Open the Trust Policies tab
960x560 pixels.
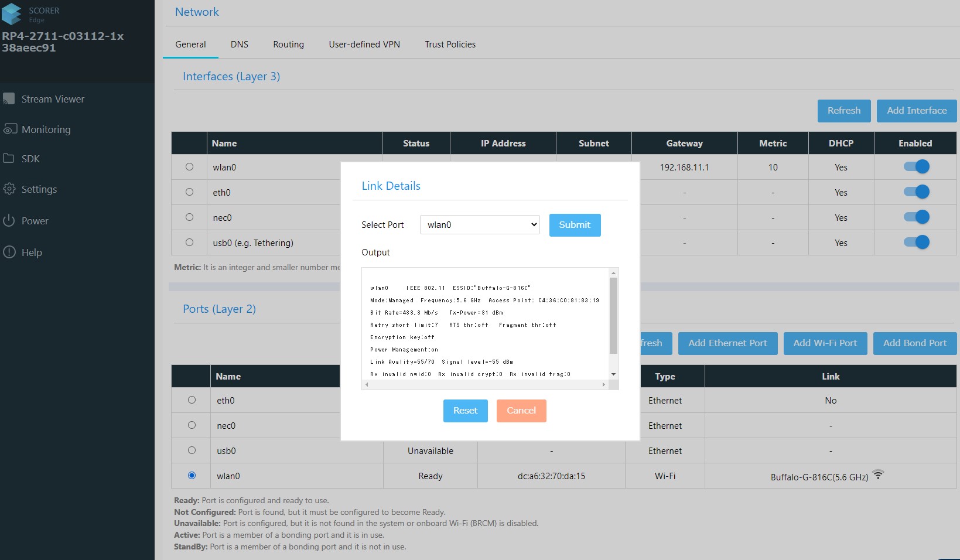(x=450, y=45)
